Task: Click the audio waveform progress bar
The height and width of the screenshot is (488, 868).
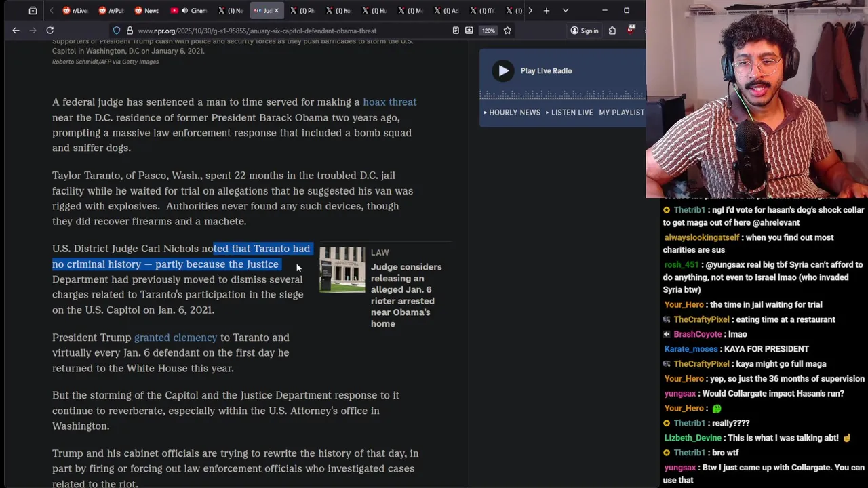Action: [x=563, y=96]
